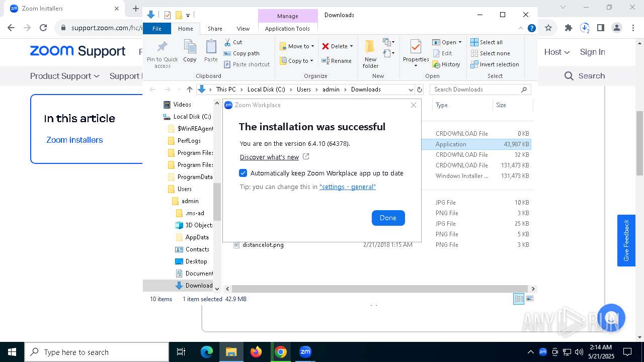Open Microsoft Edge from the taskbar
644x362 pixels.
207,352
